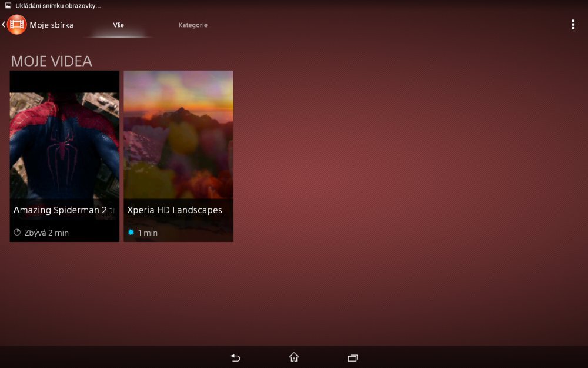The width and height of the screenshot is (588, 368).
Task: Tap the back arrow in the navigation bar
Action: [x=235, y=357]
